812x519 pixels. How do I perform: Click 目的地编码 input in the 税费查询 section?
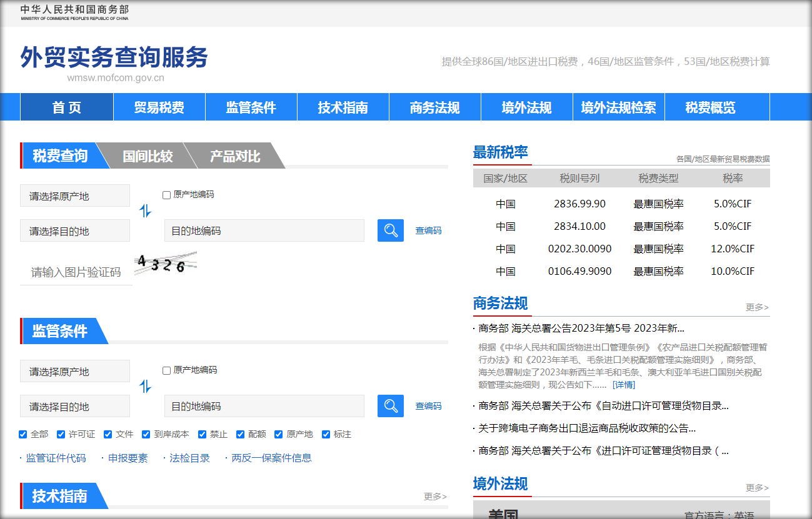(264, 230)
